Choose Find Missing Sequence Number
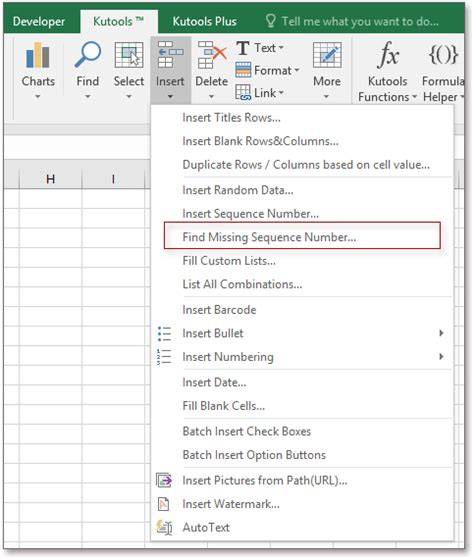 click(x=302, y=236)
